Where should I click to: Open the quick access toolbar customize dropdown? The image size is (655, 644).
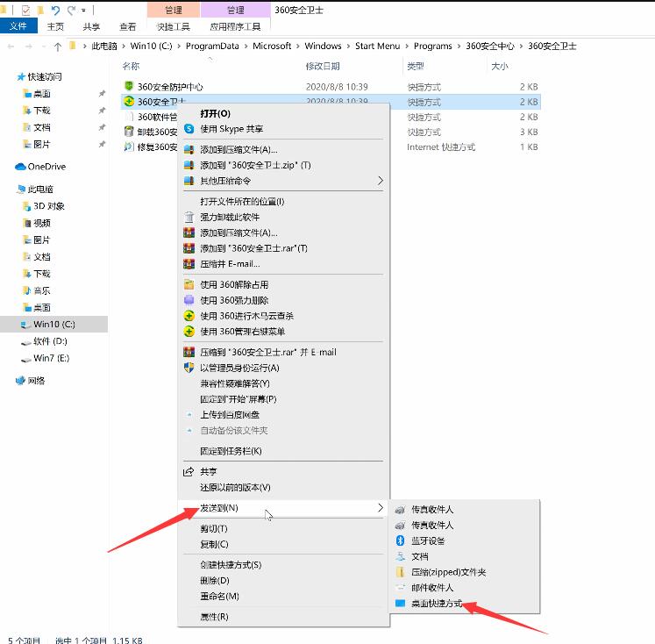(x=83, y=11)
